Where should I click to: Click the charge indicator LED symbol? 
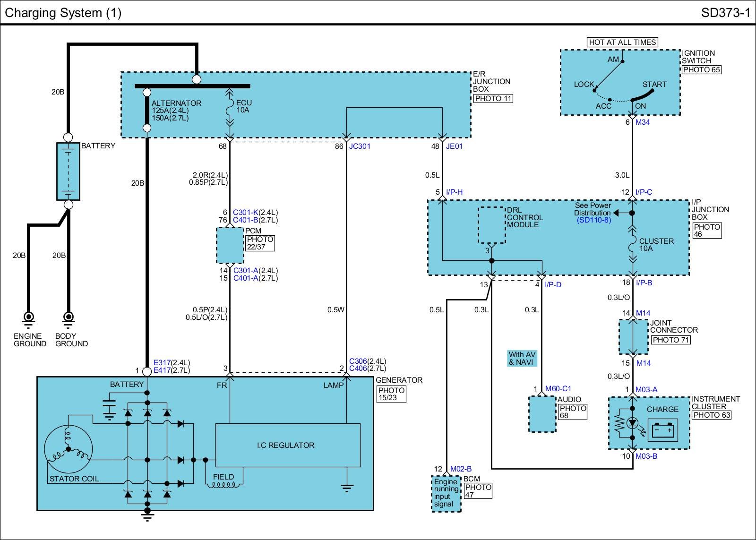(632, 423)
